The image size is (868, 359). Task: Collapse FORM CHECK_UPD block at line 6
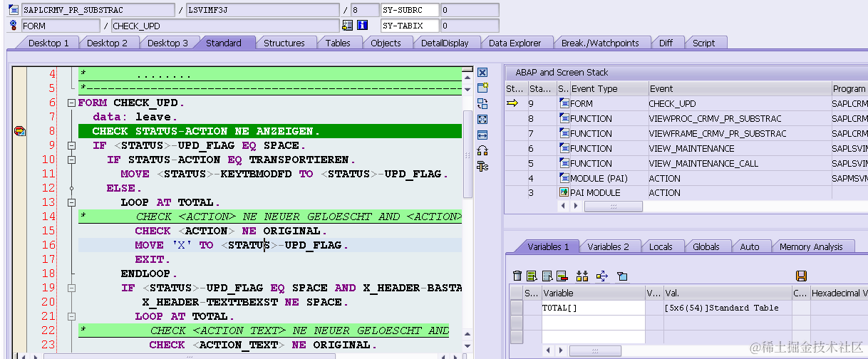click(71, 103)
